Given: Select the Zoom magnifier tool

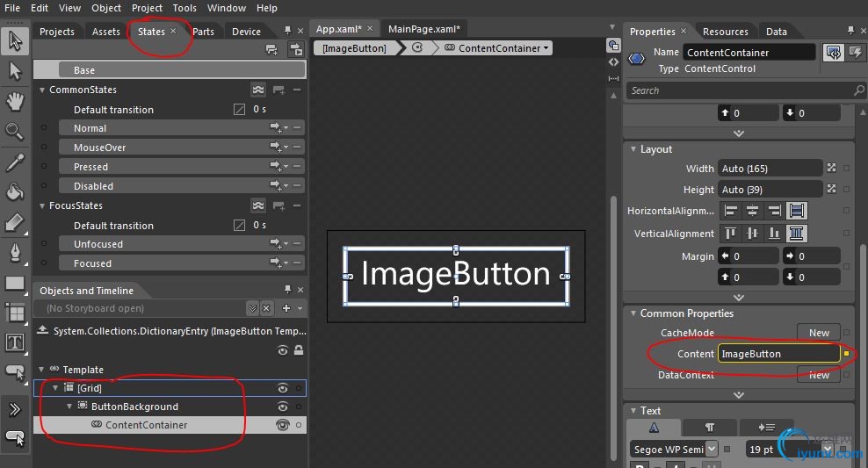Looking at the screenshot, I should tap(15, 131).
